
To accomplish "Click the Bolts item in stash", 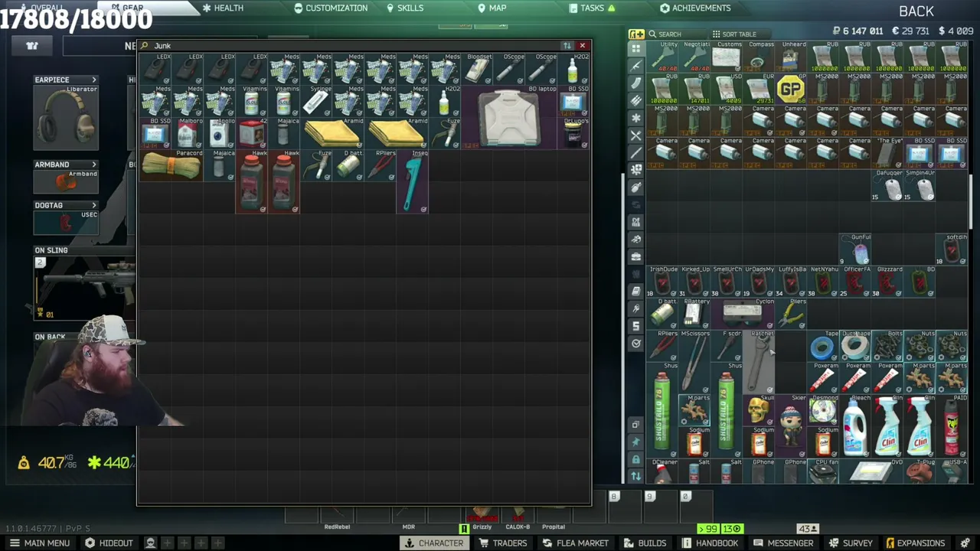I will (887, 347).
